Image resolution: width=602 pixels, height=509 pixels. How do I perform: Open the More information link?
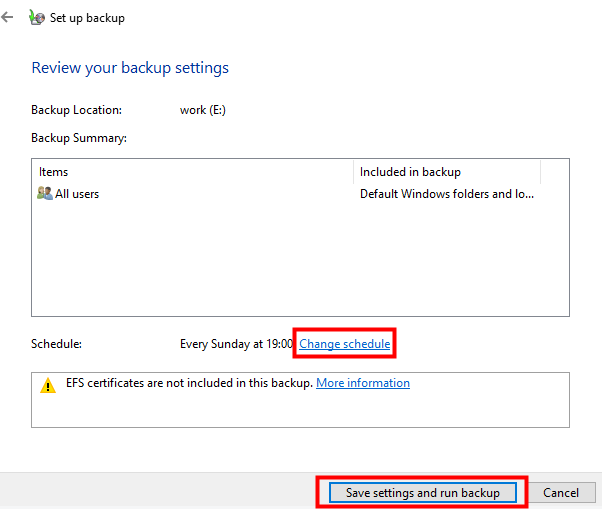pos(363,383)
